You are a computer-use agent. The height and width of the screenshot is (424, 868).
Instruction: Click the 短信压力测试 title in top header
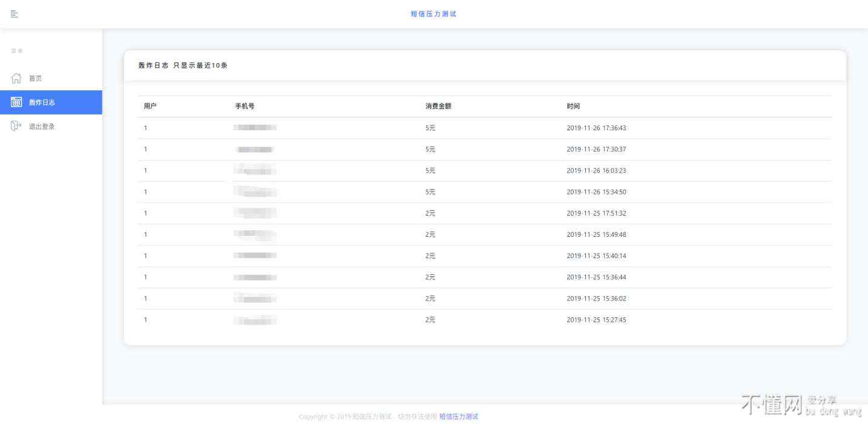433,14
